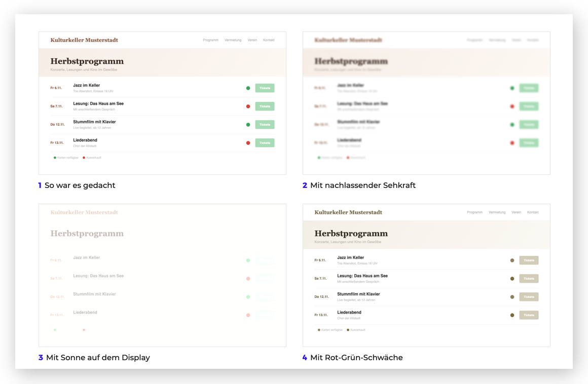This screenshot has width=588, height=384.
Task: Click faded red dot for Liederabend, mockup 3
Action: [248, 315]
